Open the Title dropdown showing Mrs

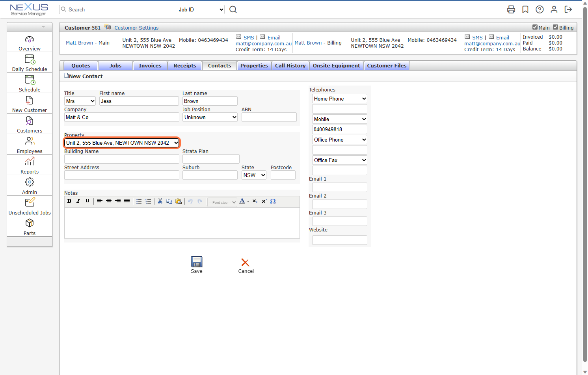pos(80,101)
